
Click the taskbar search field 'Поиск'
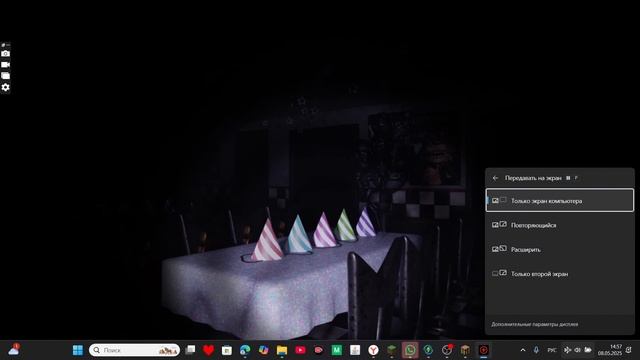pyautogui.click(x=134, y=350)
